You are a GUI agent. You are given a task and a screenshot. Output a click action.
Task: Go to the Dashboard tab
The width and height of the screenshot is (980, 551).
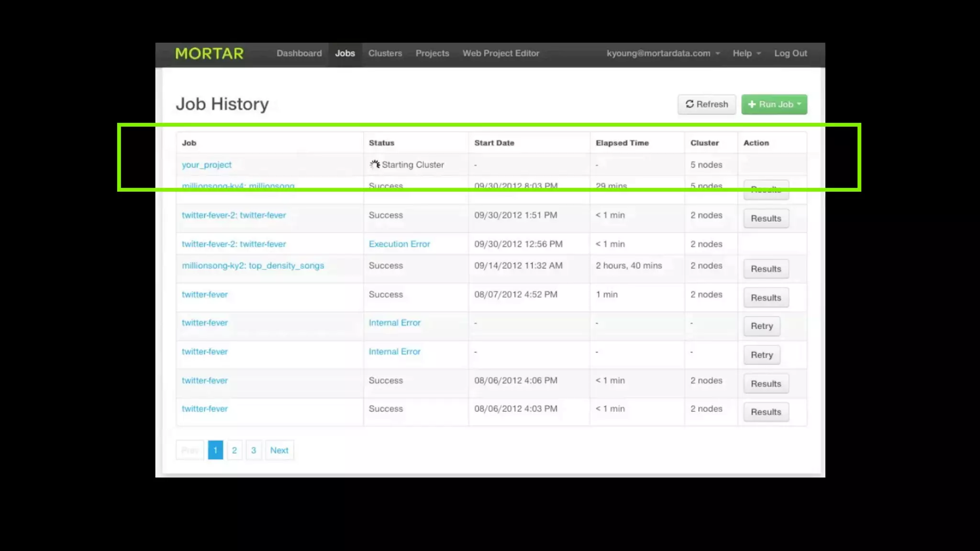(x=299, y=54)
